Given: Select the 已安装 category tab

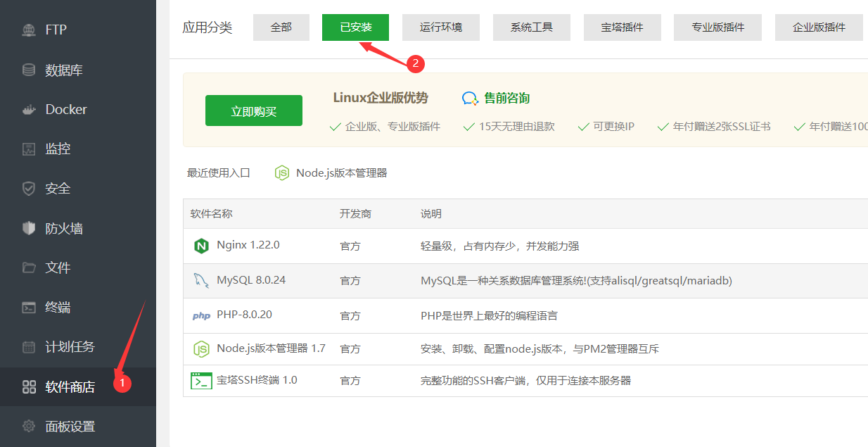Looking at the screenshot, I should [355, 27].
